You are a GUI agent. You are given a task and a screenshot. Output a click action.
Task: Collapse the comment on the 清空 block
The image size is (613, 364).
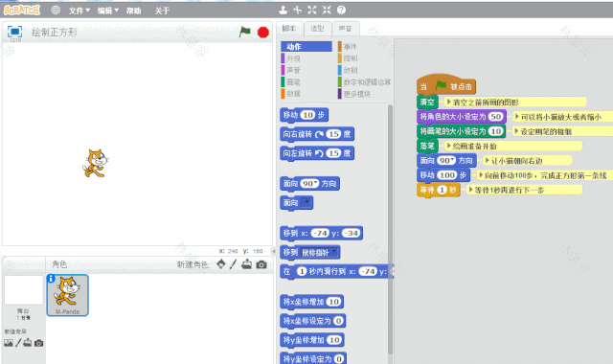coord(449,102)
